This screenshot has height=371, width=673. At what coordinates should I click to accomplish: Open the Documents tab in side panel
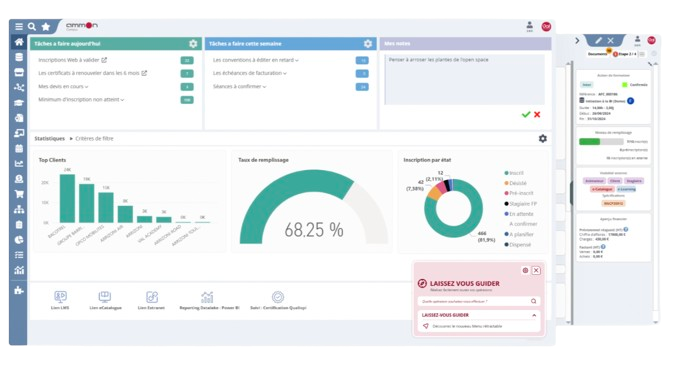point(597,54)
